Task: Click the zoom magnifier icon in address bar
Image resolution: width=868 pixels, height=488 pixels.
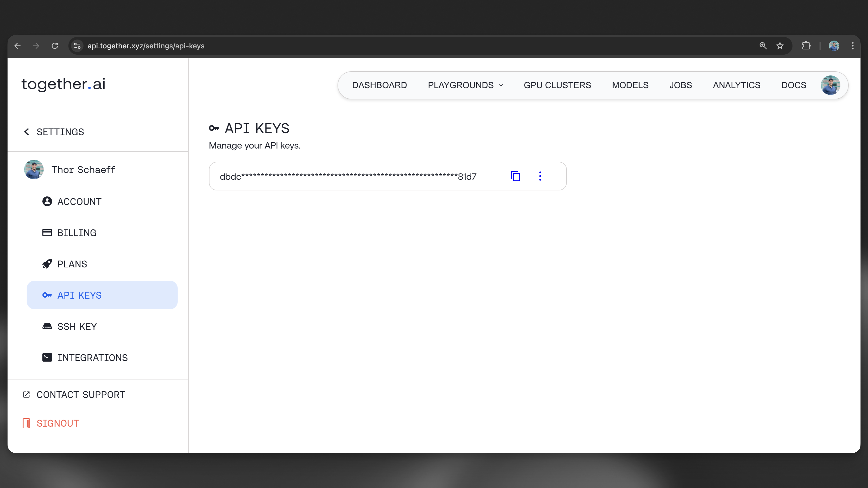Action: click(763, 46)
